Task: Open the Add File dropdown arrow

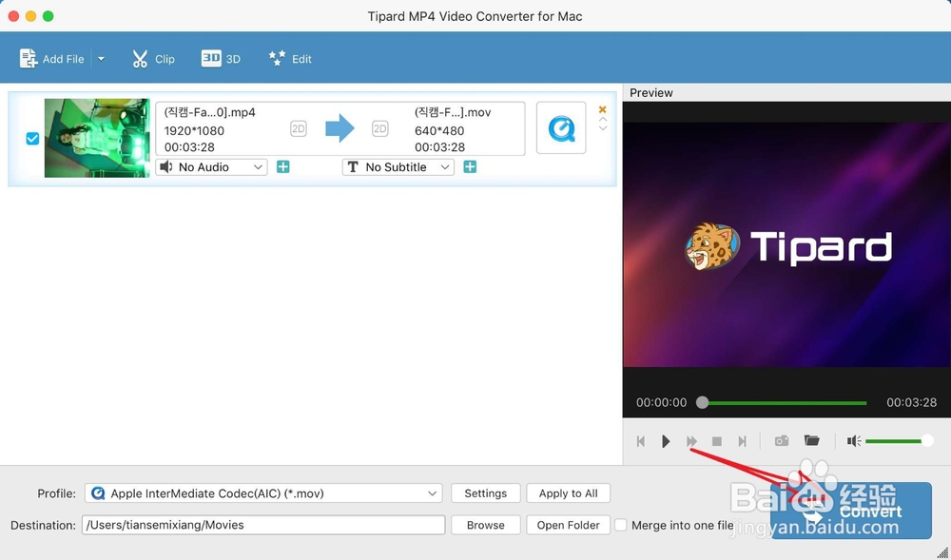Action: click(x=102, y=59)
